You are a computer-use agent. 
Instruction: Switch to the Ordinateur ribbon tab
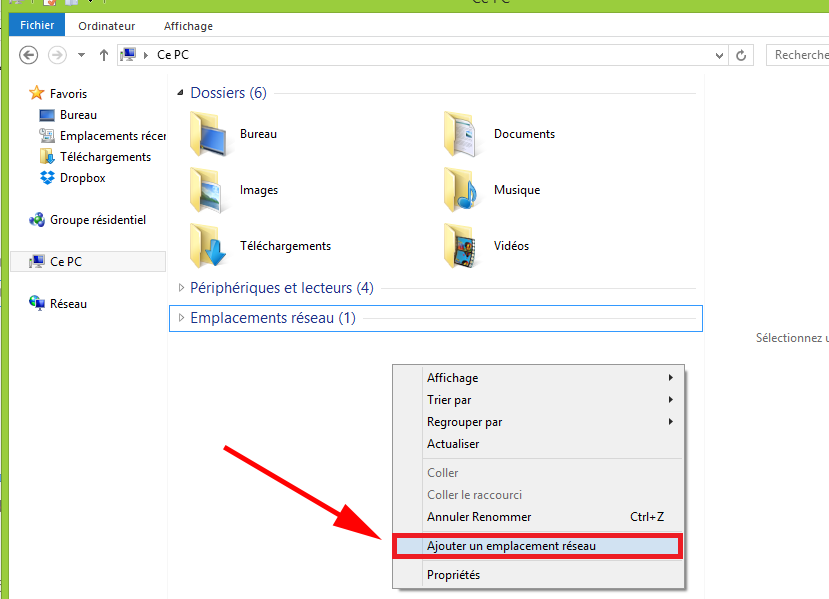pos(106,26)
